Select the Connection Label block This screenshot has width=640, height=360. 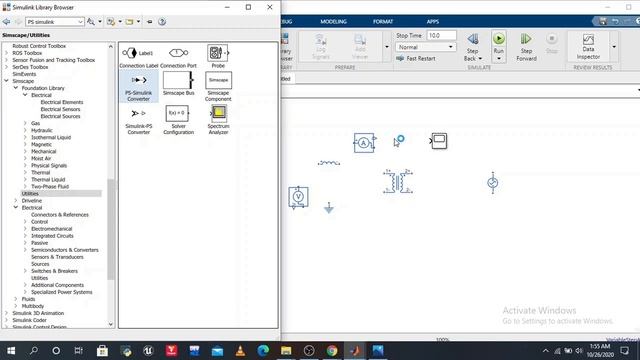click(138, 57)
